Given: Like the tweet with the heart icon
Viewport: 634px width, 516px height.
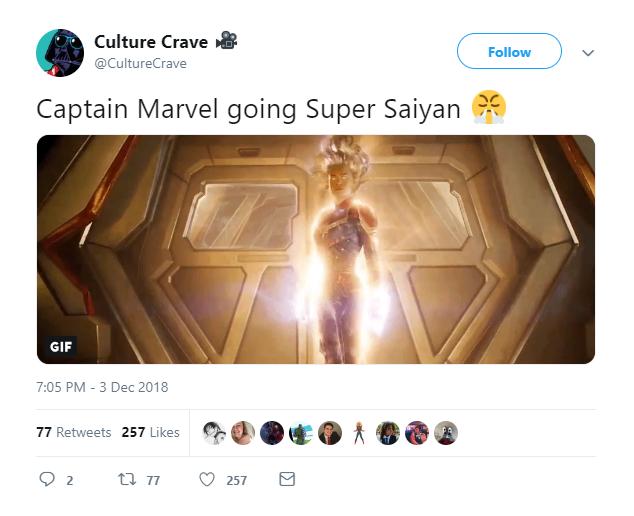Looking at the screenshot, I should 207,480.
